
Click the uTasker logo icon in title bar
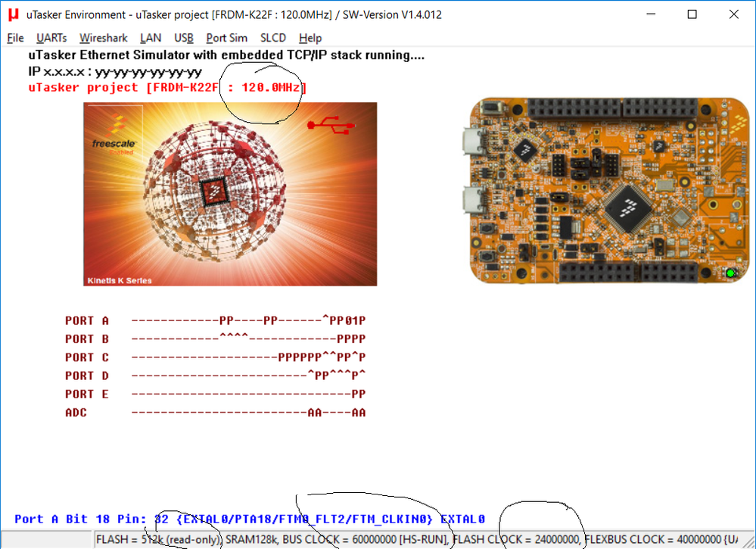point(14,14)
